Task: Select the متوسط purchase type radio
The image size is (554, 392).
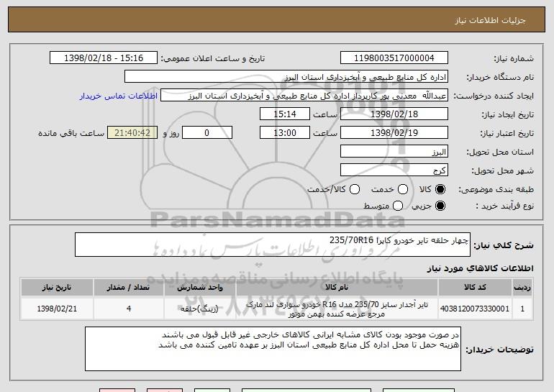Action: 398,206
